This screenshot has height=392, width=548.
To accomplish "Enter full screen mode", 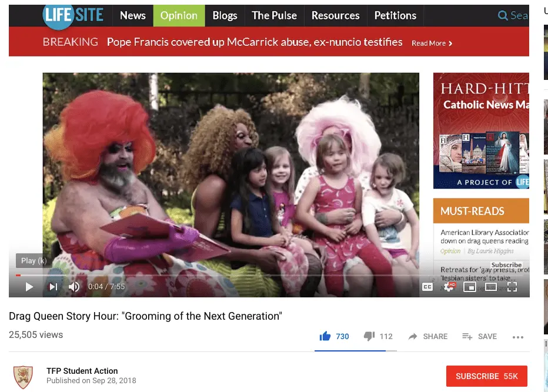I will tap(512, 287).
